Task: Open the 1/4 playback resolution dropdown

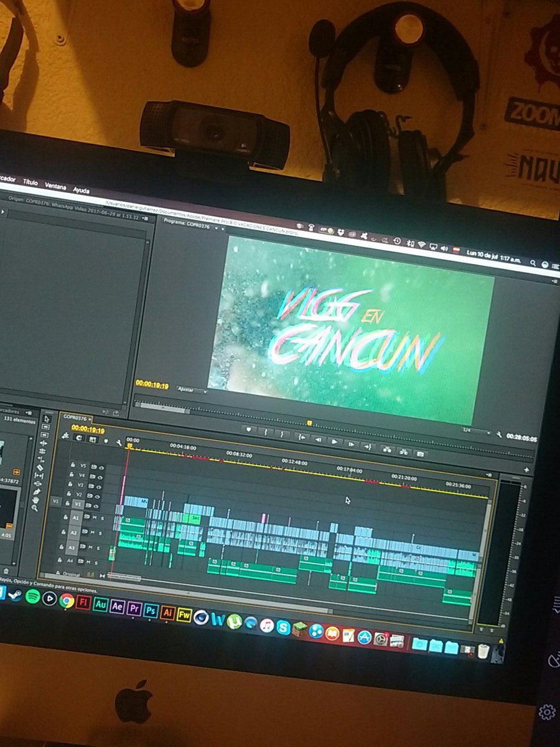Action: [477, 431]
